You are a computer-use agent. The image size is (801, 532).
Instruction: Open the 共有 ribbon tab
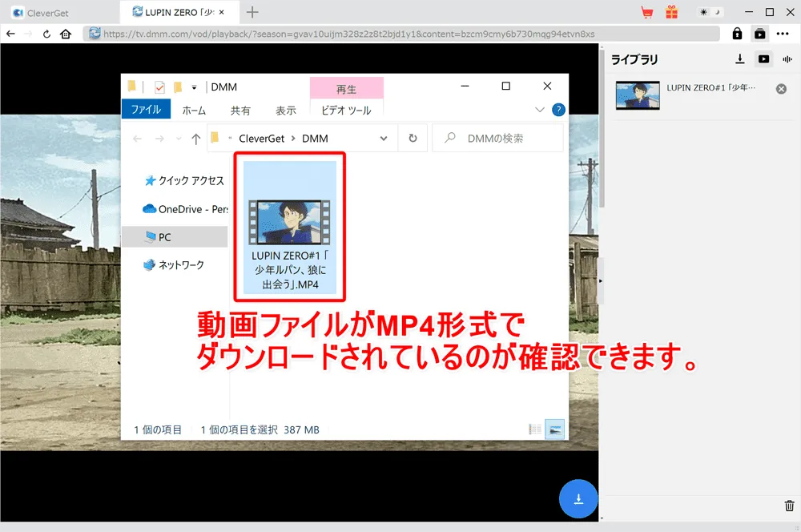pos(240,111)
